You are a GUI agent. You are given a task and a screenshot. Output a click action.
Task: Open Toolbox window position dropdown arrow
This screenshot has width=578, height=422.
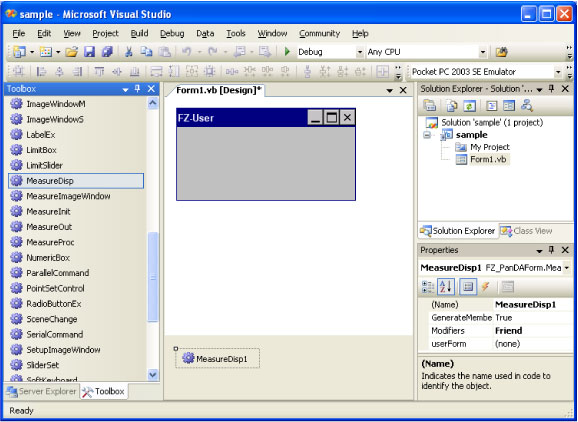(125, 90)
